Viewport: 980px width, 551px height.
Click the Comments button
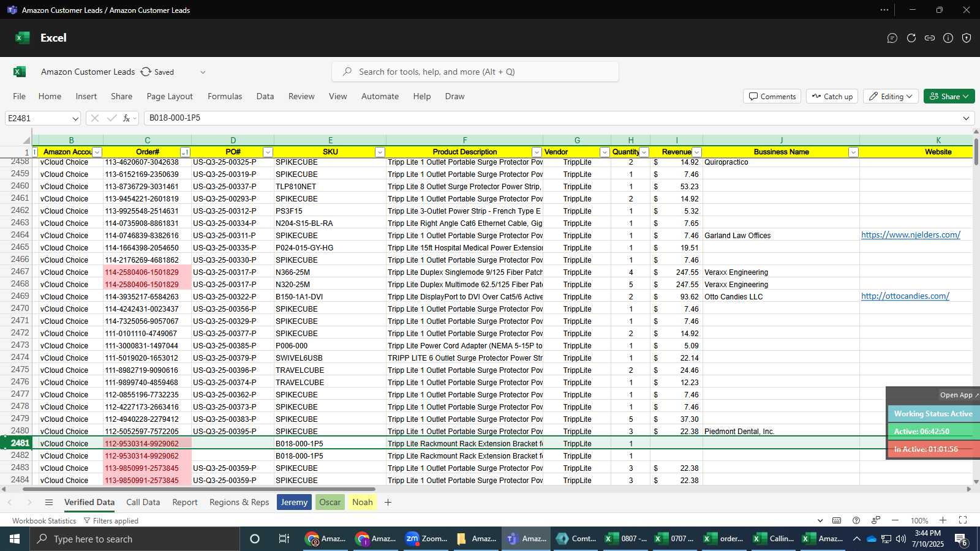pos(772,96)
